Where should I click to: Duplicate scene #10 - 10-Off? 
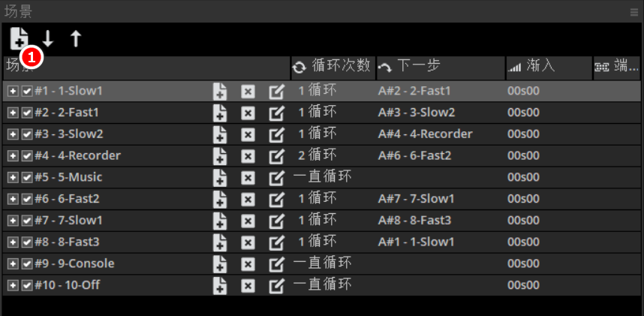coord(219,286)
